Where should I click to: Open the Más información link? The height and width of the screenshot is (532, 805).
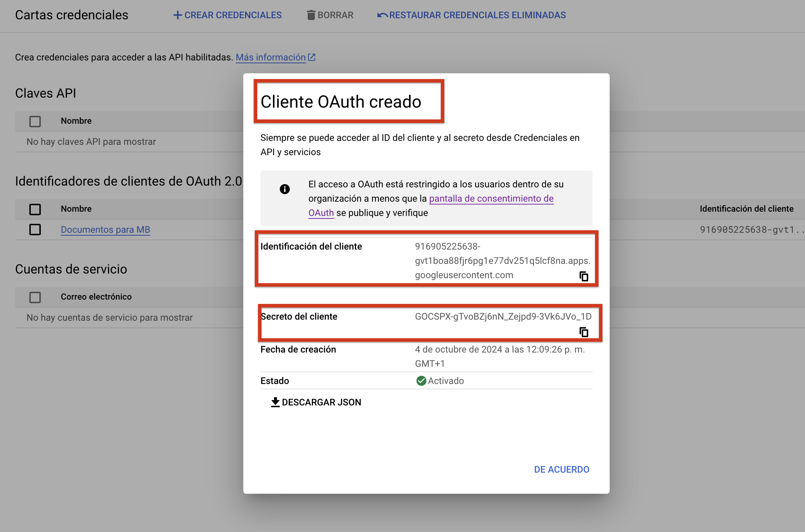pyautogui.click(x=270, y=57)
